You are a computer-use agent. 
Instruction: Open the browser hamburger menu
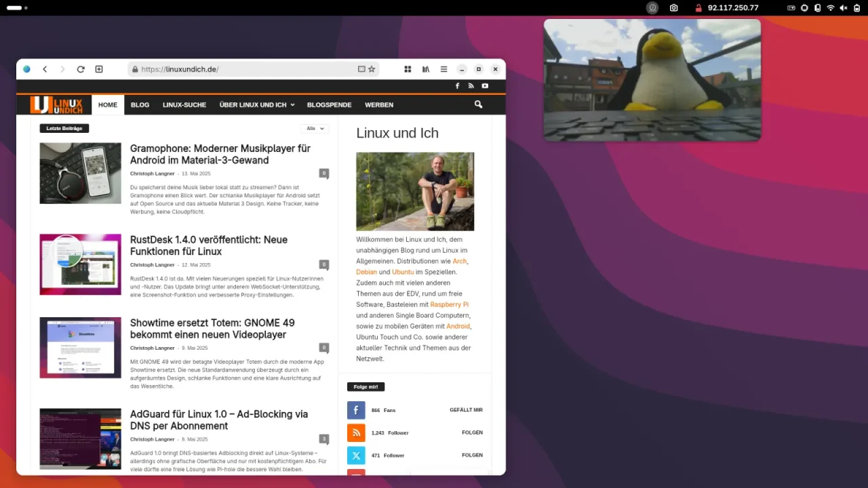click(x=443, y=69)
